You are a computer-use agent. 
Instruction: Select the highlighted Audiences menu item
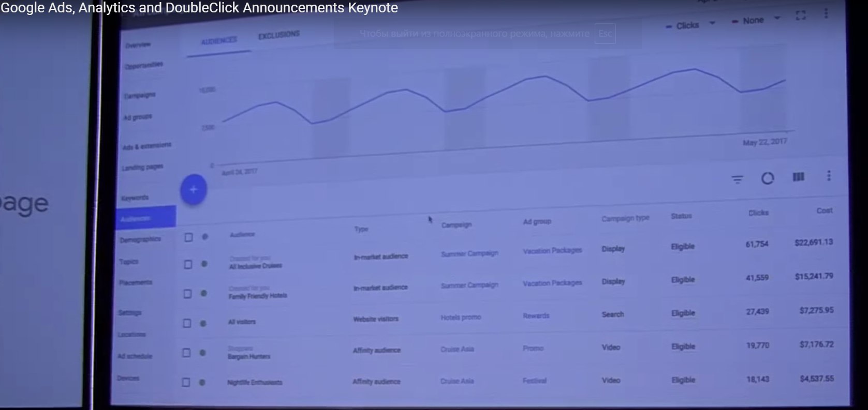tap(146, 217)
